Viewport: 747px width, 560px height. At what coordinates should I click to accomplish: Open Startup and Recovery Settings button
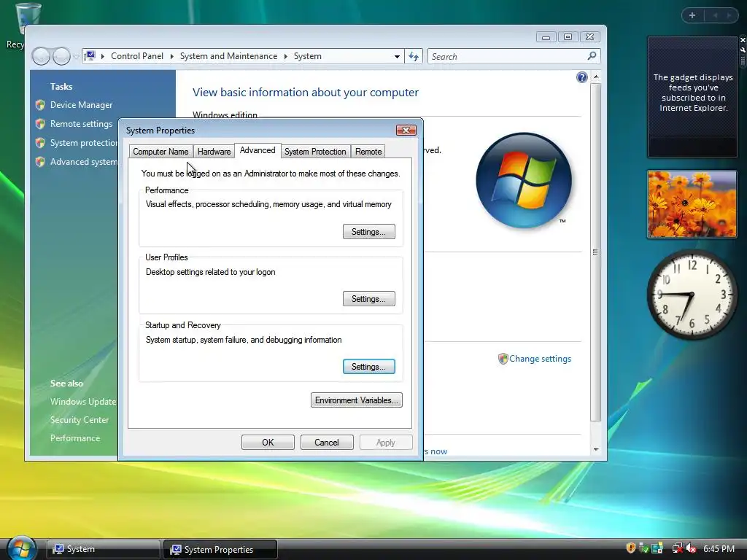[x=368, y=367]
